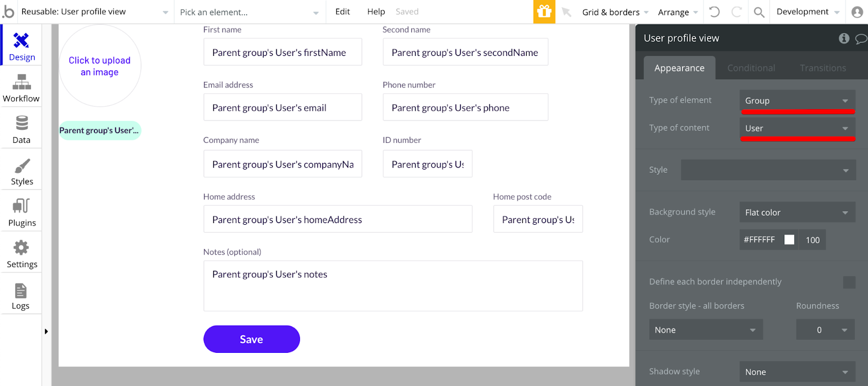Open Type of element Group dropdown
The image size is (868, 386).
click(797, 100)
